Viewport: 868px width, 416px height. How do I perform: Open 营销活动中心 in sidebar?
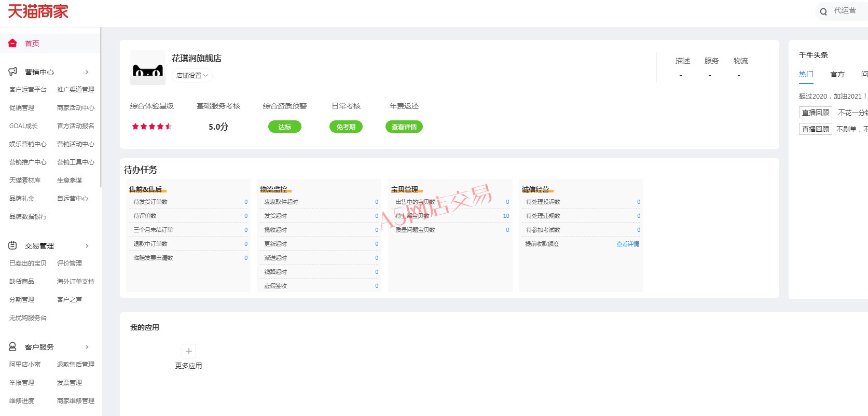[76, 144]
